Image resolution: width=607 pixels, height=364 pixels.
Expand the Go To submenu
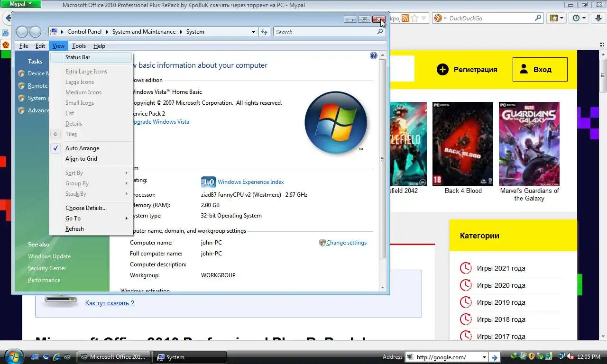point(91,218)
